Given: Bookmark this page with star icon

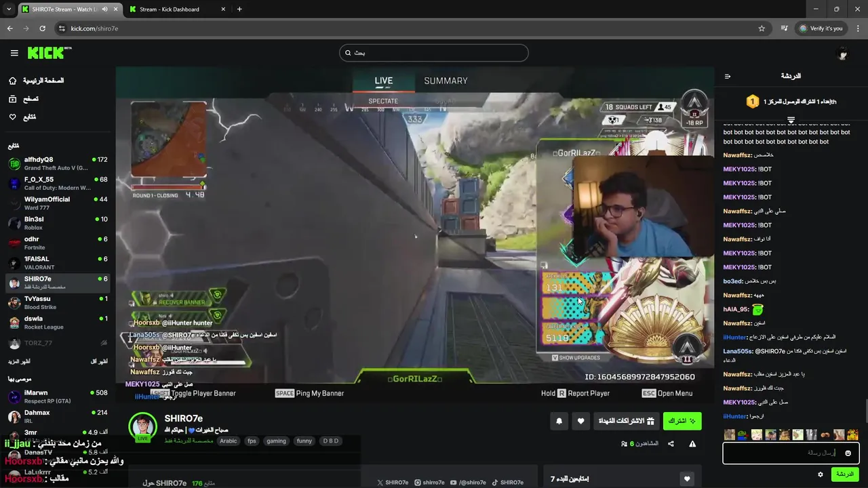Looking at the screenshot, I should pos(762,28).
